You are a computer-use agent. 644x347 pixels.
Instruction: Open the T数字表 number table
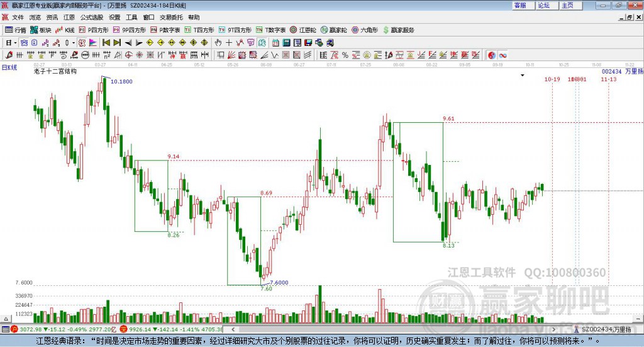(270, 30)
